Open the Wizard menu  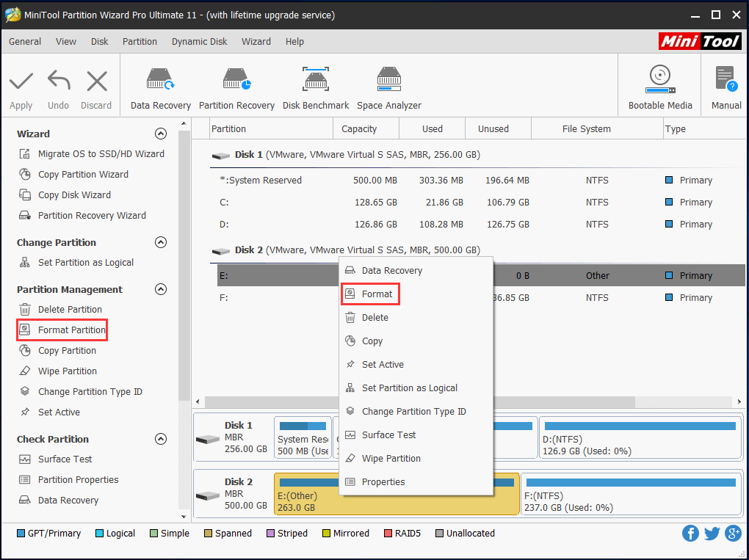tap(256, 42)
